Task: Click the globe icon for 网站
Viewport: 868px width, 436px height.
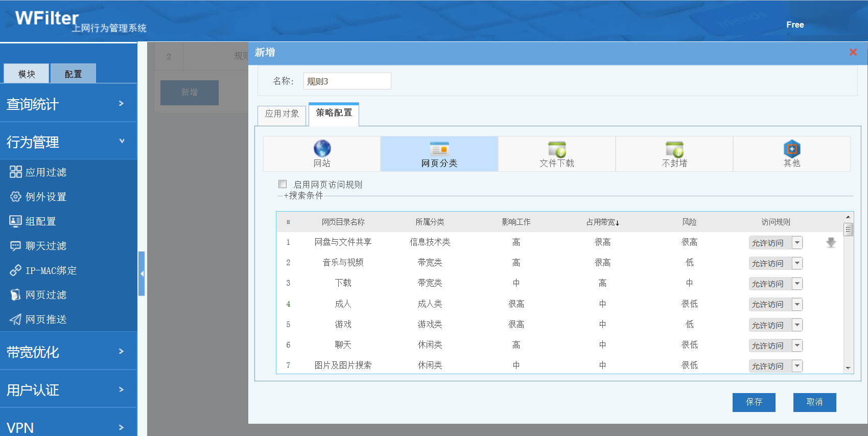Action: tap(322, 148)
